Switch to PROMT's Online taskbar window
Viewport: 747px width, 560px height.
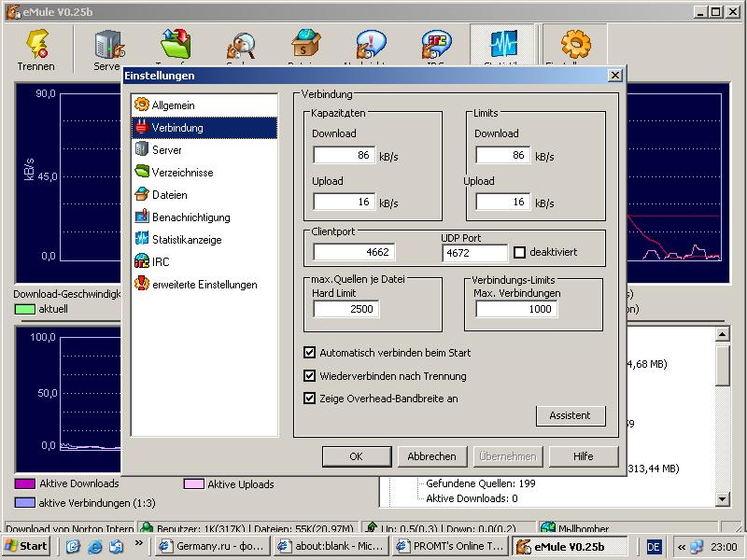[451, 546]
